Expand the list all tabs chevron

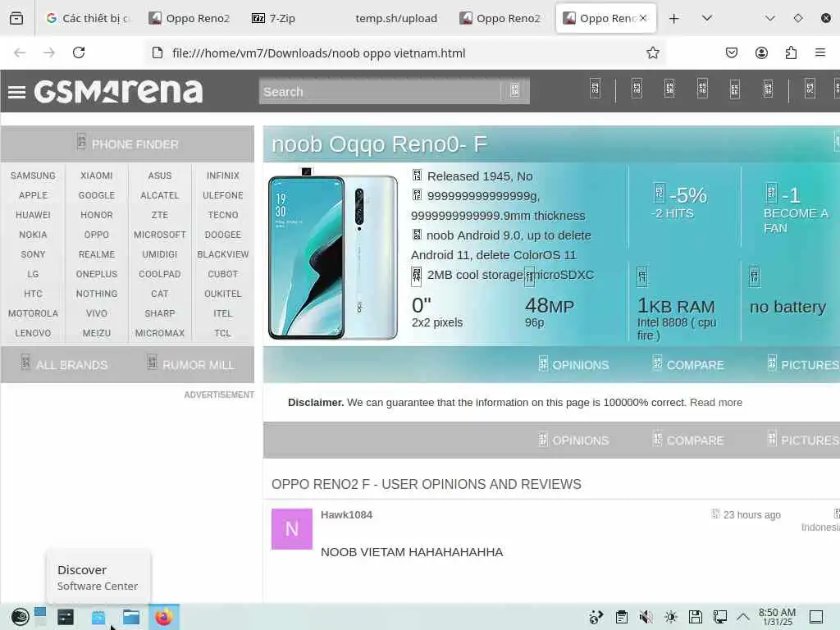click(x=707, y=18)
